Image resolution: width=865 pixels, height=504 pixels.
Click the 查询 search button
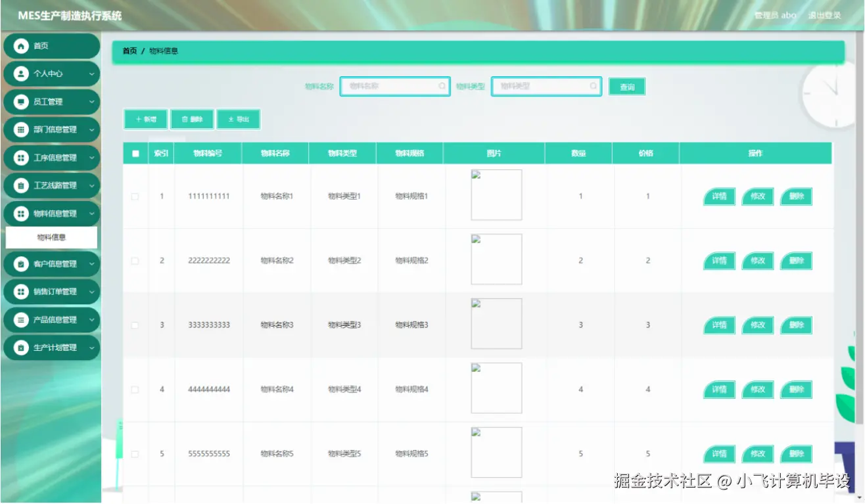pyautogui.click(x=627, y=87)
